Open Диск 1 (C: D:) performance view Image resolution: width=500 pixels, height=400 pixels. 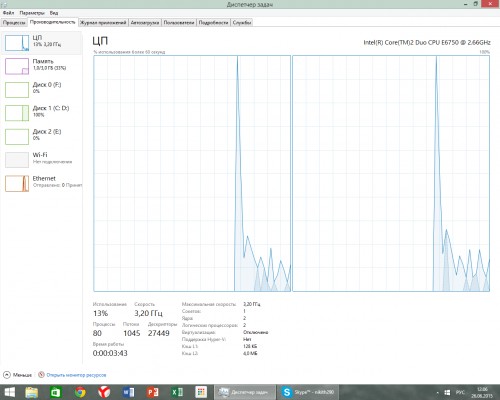pyautogui.click(x=42, y=113)
